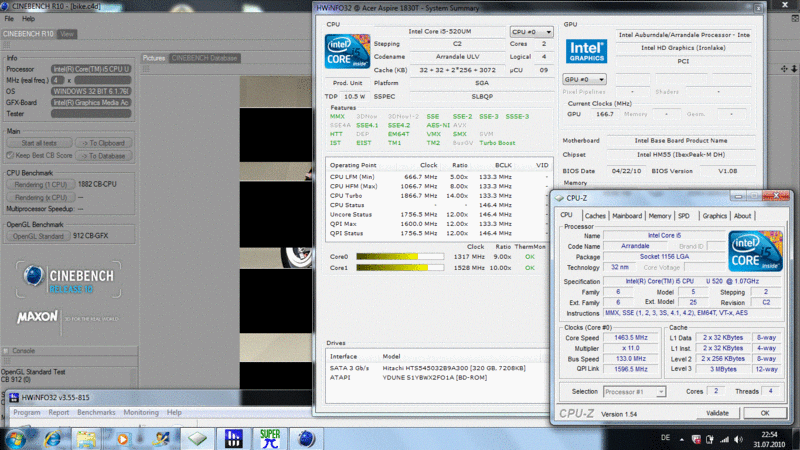Click the Intel Core i5 logo in HWiNFO32
800x450 pixels.
pos(347,52)
